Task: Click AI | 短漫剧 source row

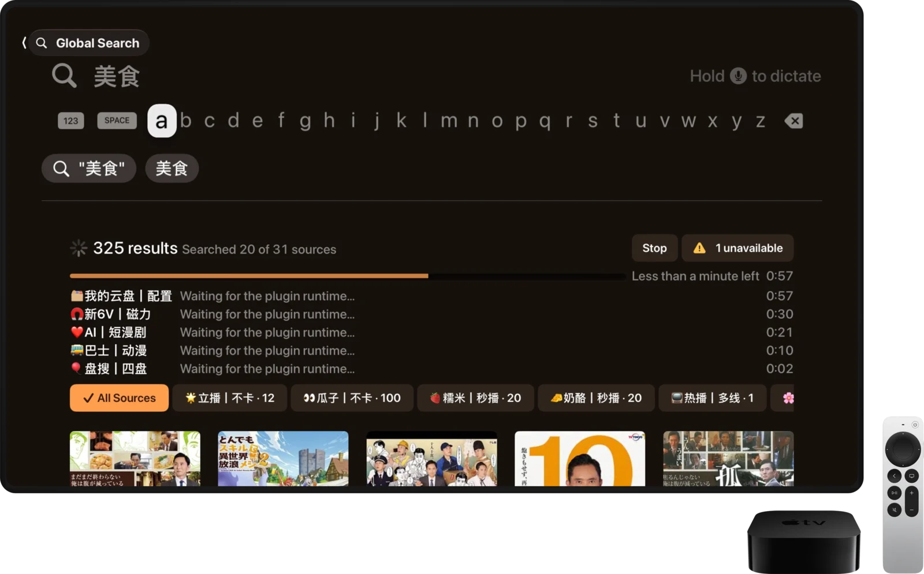Action: pos(431,333)
